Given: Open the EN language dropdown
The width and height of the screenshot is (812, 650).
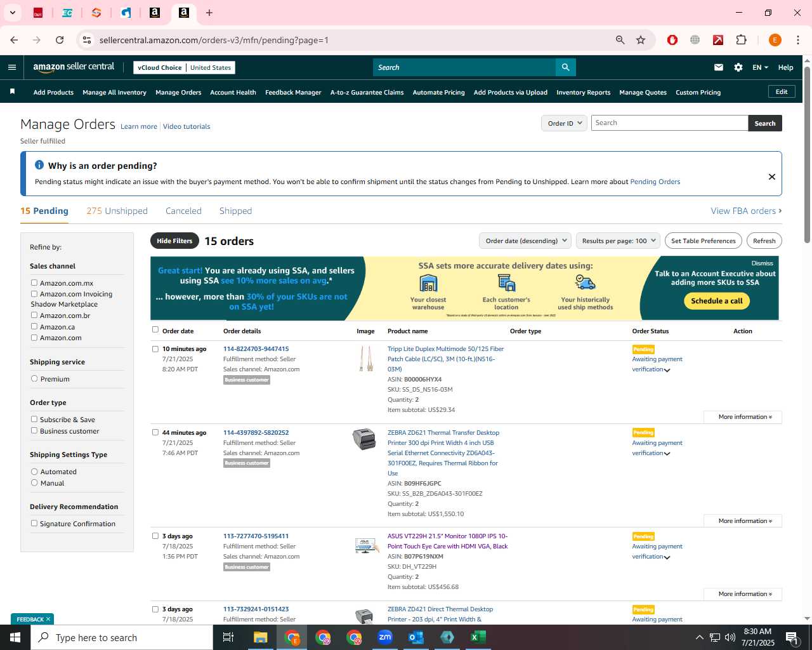Looking at the screenshot, I should 760,67.
